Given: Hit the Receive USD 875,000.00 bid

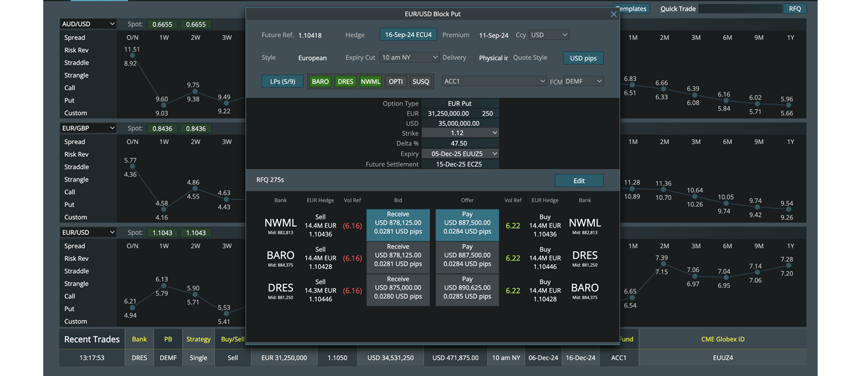Looking at the screenshot, I should tap(398, 289).
